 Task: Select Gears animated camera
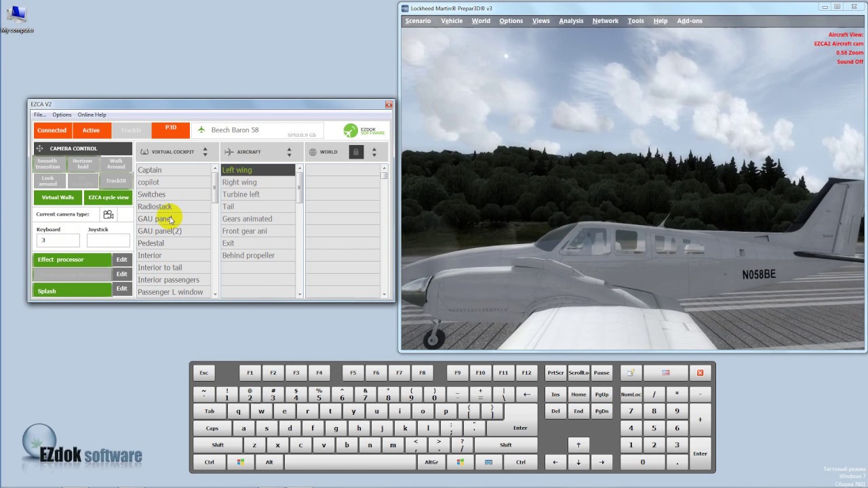258,219
